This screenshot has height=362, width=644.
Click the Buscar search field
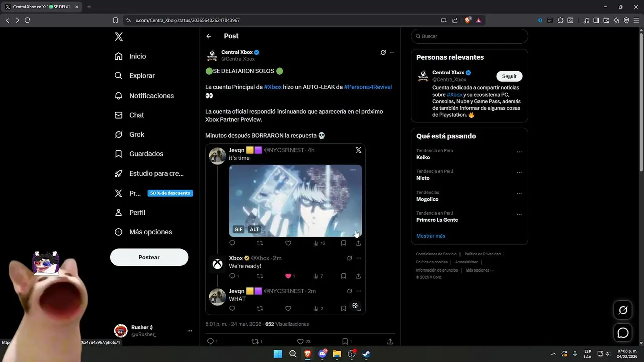470,36
